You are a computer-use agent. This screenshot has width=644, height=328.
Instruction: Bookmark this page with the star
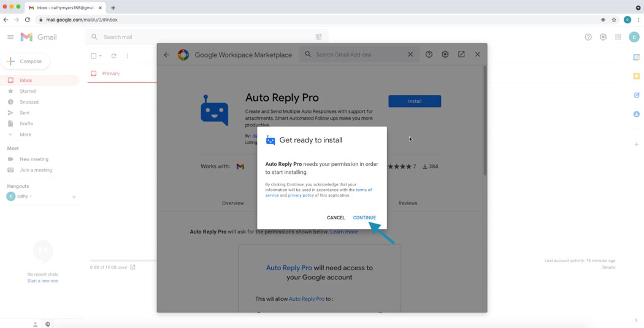(614, 20)
